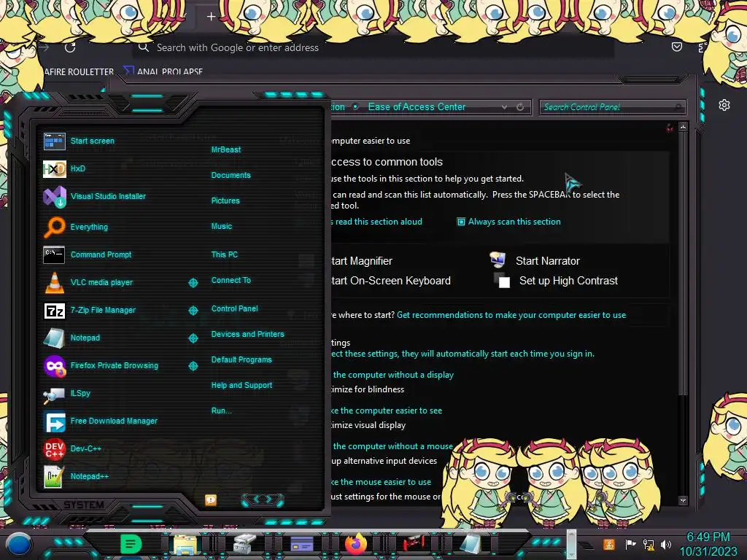Open Get recommendations to make computer easier link
747x560 pixels.
(x=511, y=315)
